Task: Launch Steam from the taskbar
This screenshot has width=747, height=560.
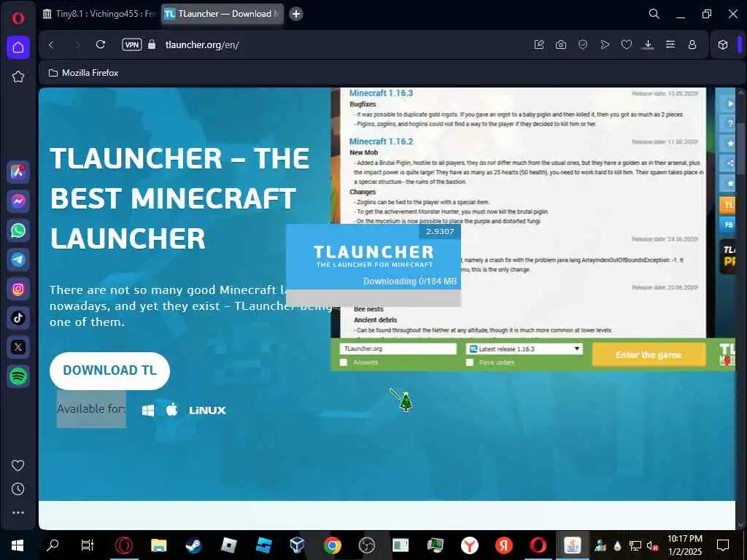Action: pos(193,545)
